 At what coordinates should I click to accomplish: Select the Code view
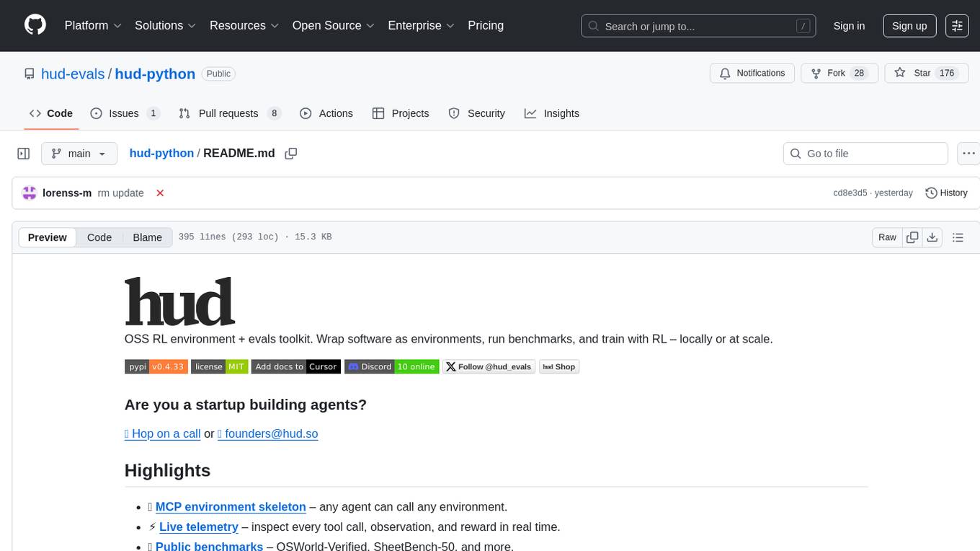pos(99,237)
